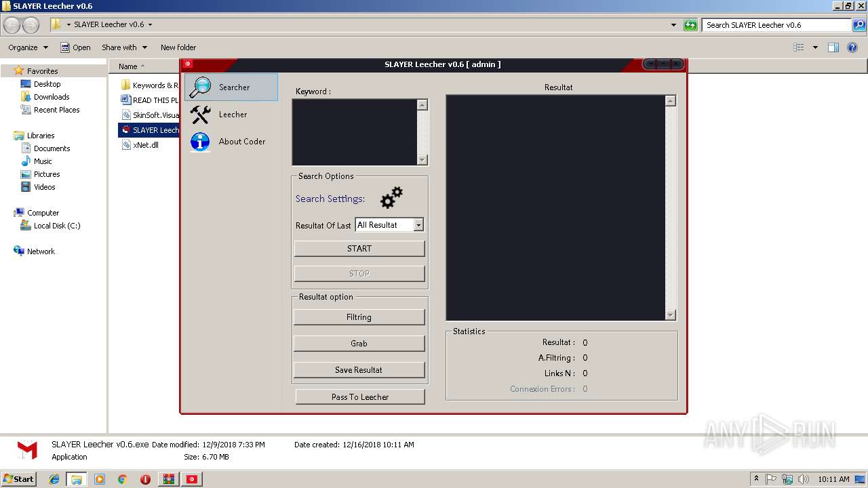Open Chrome from the taskbar

point(122,479)
